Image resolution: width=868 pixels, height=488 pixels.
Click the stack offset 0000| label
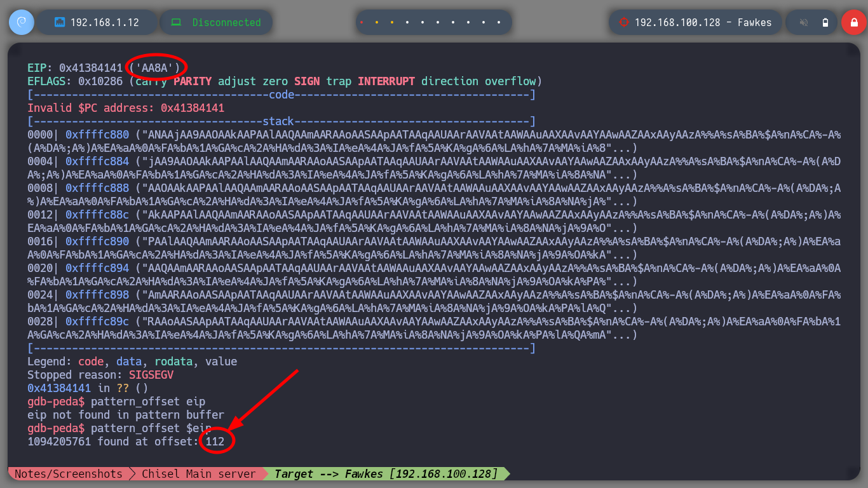click(43, 135)
